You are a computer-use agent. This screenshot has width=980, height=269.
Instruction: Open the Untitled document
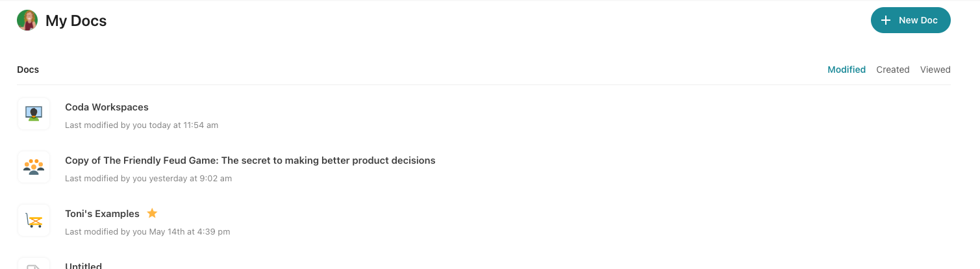tap(83, 265)
